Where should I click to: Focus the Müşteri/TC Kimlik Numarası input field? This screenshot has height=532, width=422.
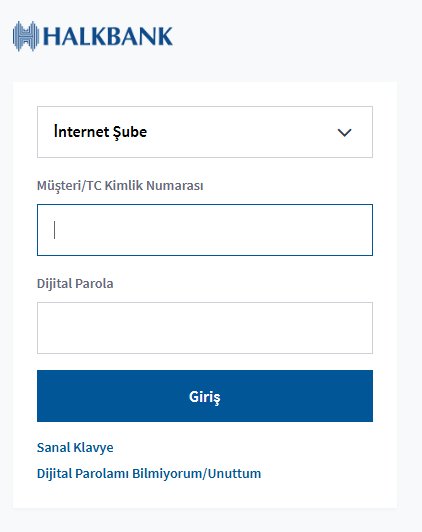pyautogui.click(x=205, y=230)
